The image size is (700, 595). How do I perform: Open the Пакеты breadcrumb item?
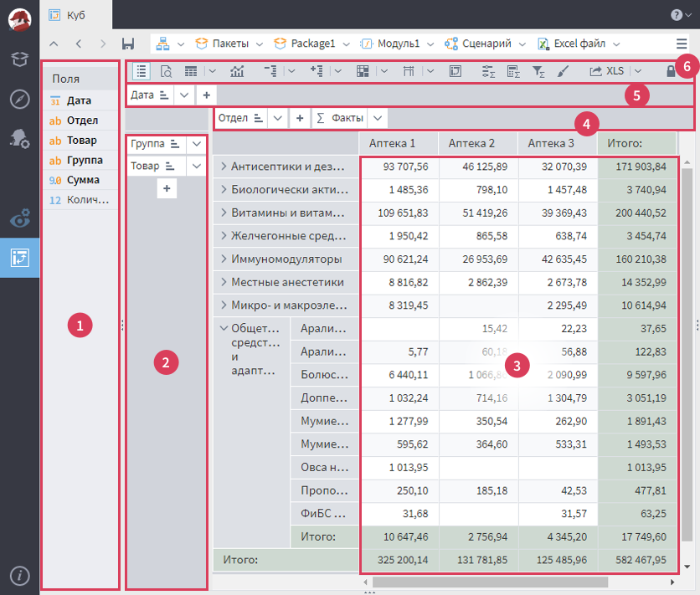(x=224, y=44)
